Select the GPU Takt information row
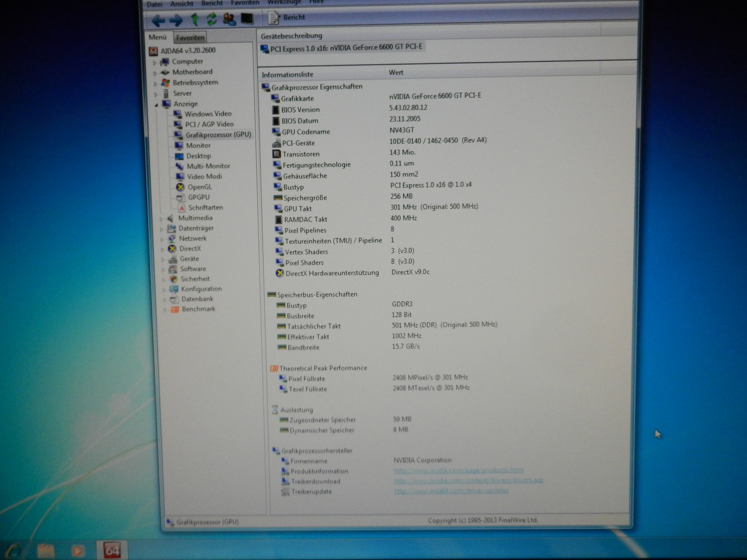The width and height of the screenshot is (747, 560). point(297,209)
